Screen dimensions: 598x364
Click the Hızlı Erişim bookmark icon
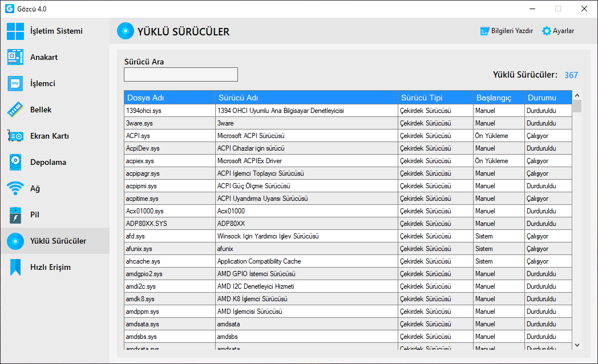15,267
